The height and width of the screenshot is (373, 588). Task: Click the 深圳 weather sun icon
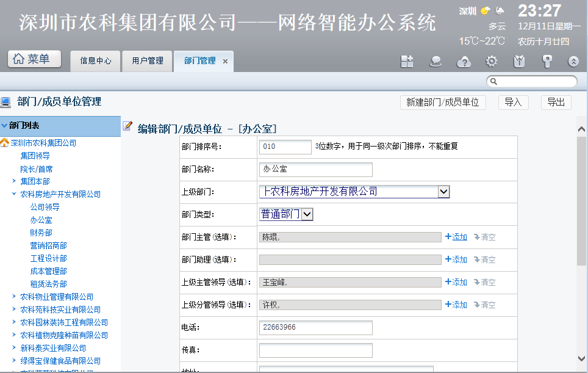(x=486, y=11)
